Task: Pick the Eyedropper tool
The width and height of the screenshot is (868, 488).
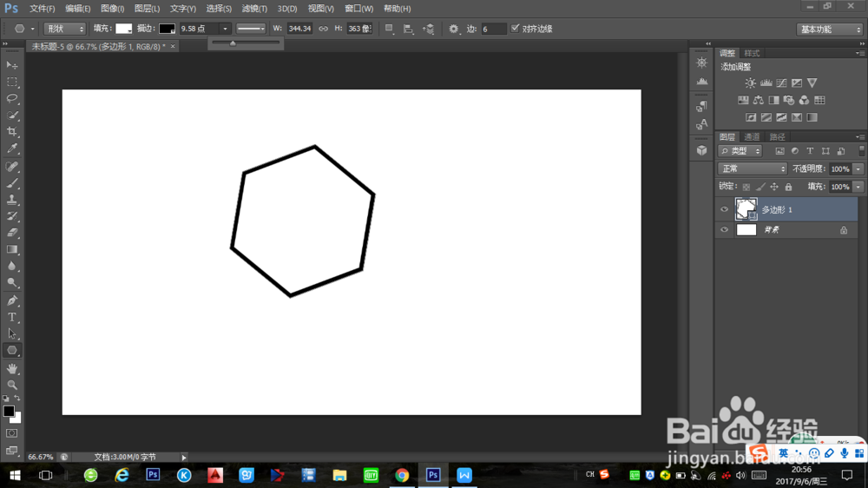Action: click(x=12, y=149)
